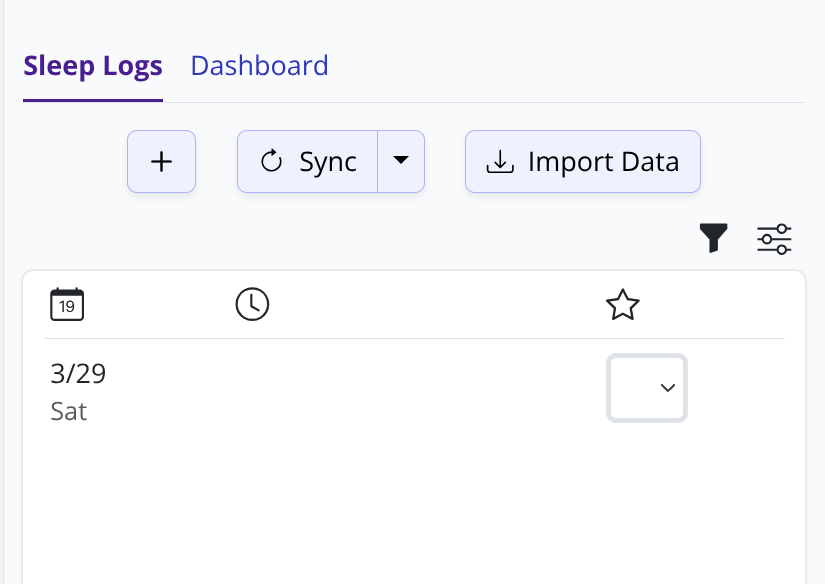Open the rating dropdown for 3/29

pos(646,388)
